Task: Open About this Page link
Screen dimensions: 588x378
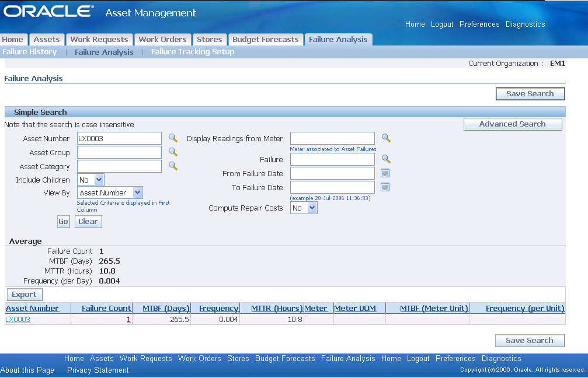Action: (x=27, y=370)
